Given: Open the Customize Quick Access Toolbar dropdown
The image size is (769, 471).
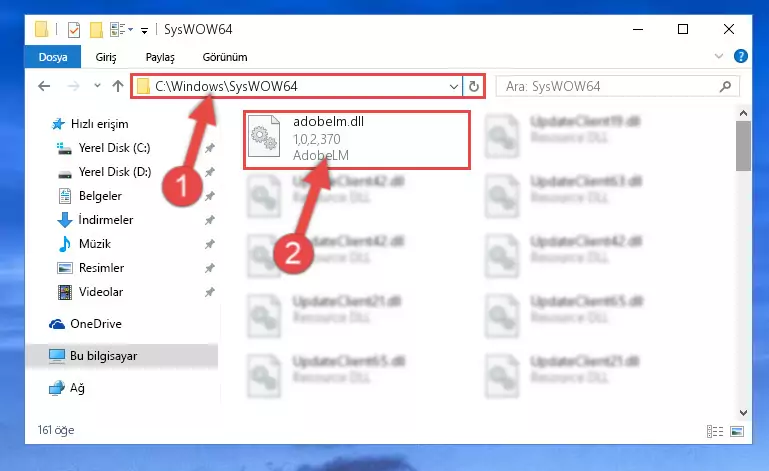Looking at the screenshot, I should click(144, 30).
